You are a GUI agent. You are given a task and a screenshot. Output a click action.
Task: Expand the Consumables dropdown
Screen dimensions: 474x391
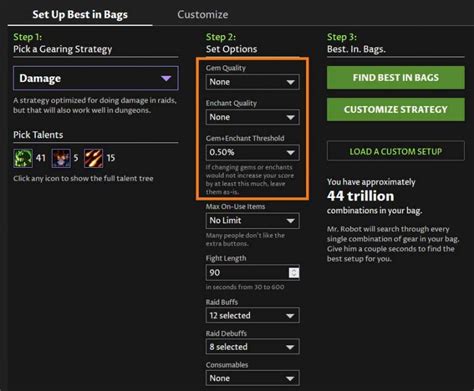click(x=252, y=378)
